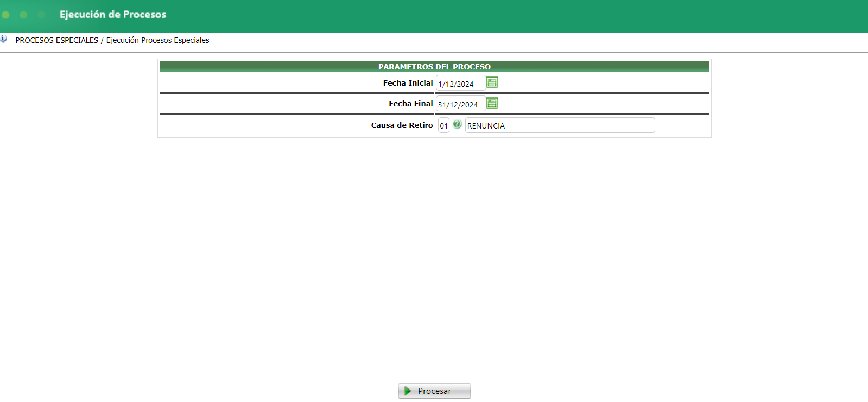Click the Causa de Retiro label
Image resolution: width=868 pixels, height=402 pixels.
pyautogui.click(x=402, y=125)
